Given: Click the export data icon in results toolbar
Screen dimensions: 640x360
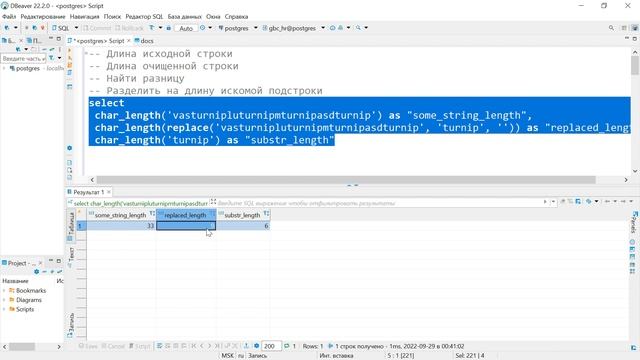Looking at the screenshot, I should tap(246, 346).
